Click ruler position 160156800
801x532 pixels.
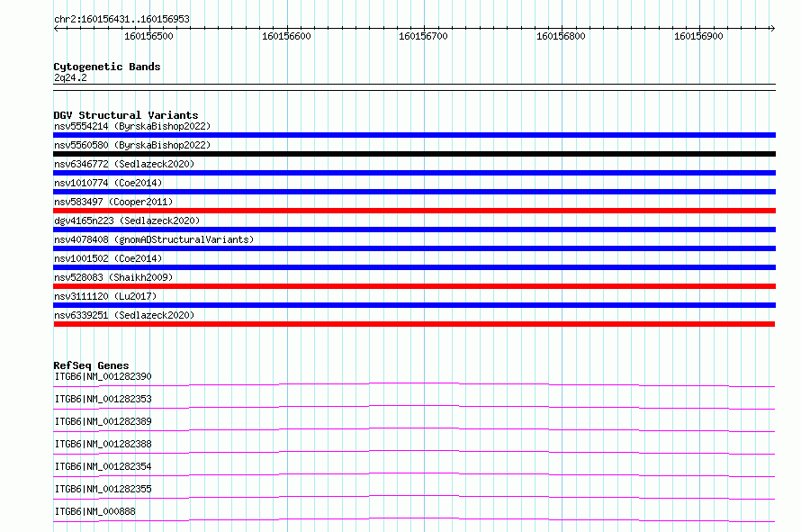pyautogui.click(x=561, y=36)
